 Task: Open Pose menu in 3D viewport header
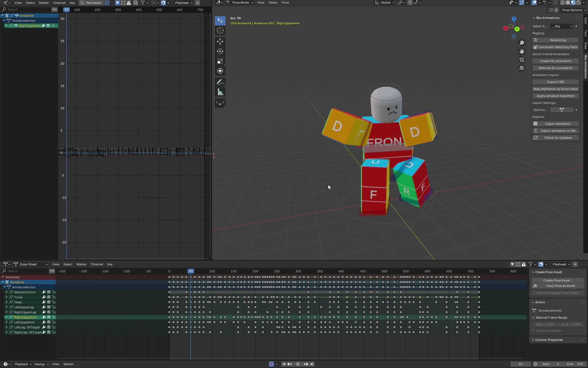pyautogui.click(x=285, y=3)
